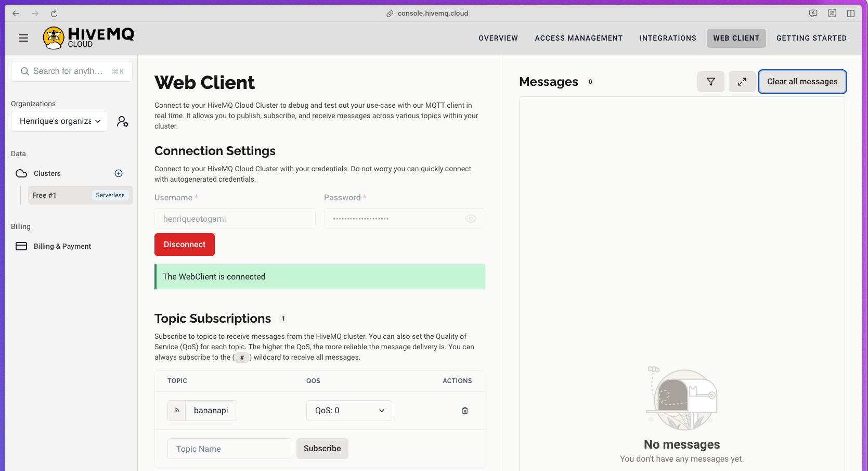Click the Topic Subscriptions count badge 1
This screenshot has height=471, width=868.
tap(283, 319)
